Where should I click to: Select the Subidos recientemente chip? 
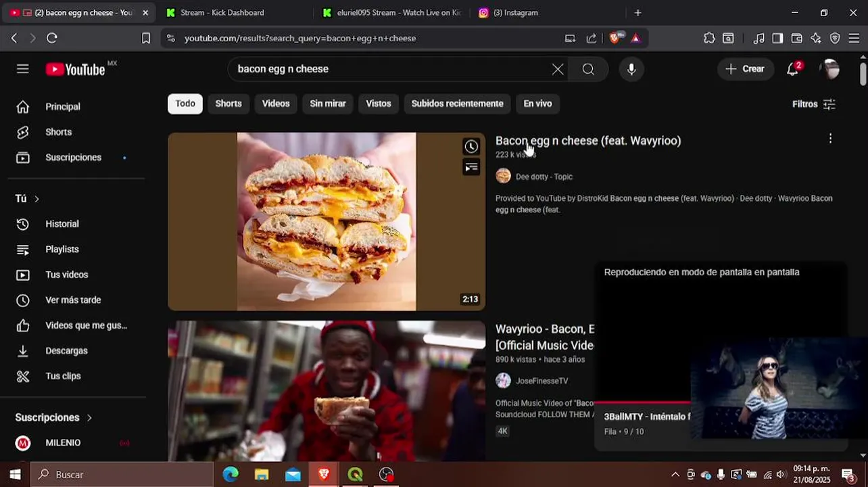click(x=458, y=103)
